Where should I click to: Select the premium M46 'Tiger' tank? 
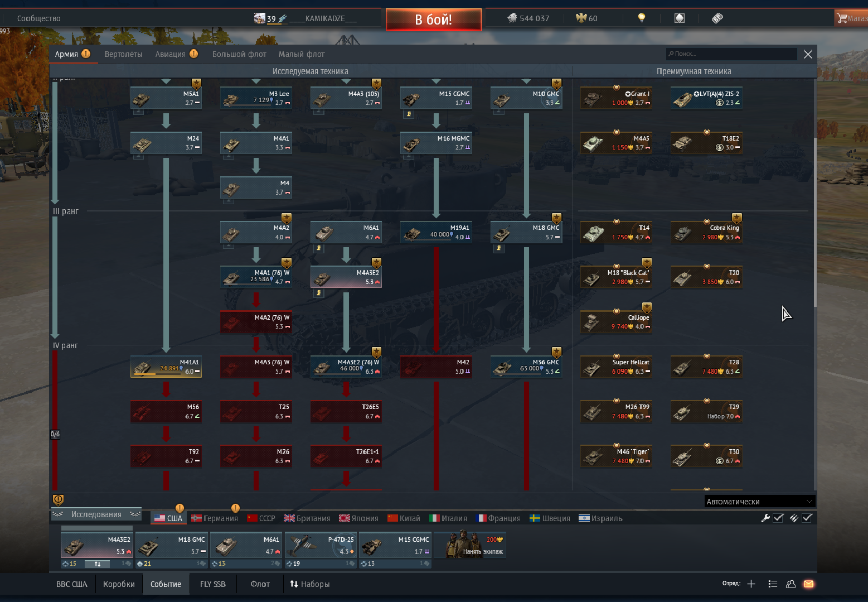point(616,456)
